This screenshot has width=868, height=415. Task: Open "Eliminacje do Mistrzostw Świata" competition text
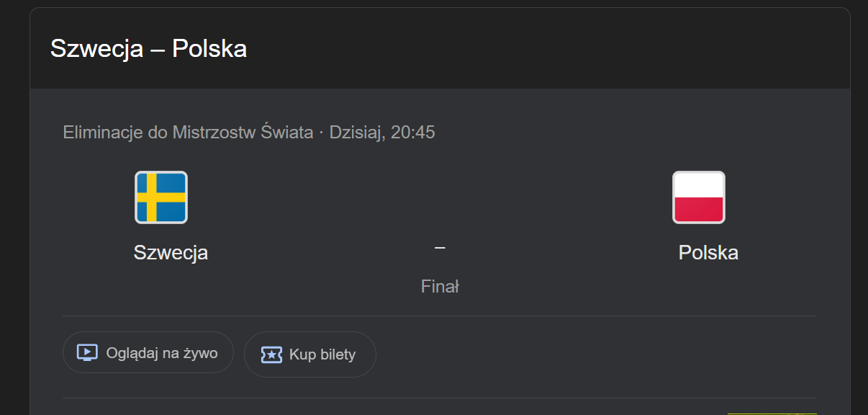tap(188, 133)
